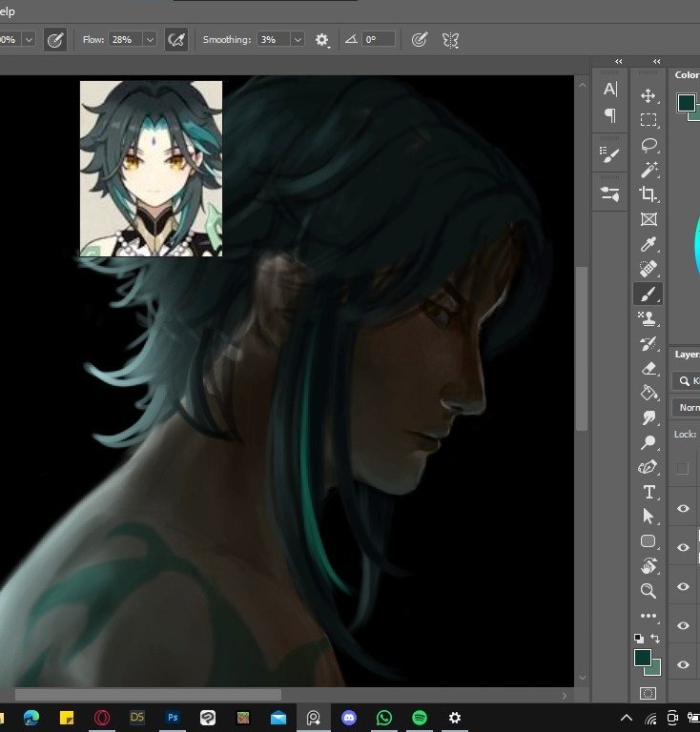Select the Clone Stamp tool
The height and width of the screenshot is (732, 700).
(x=649, y=319)
